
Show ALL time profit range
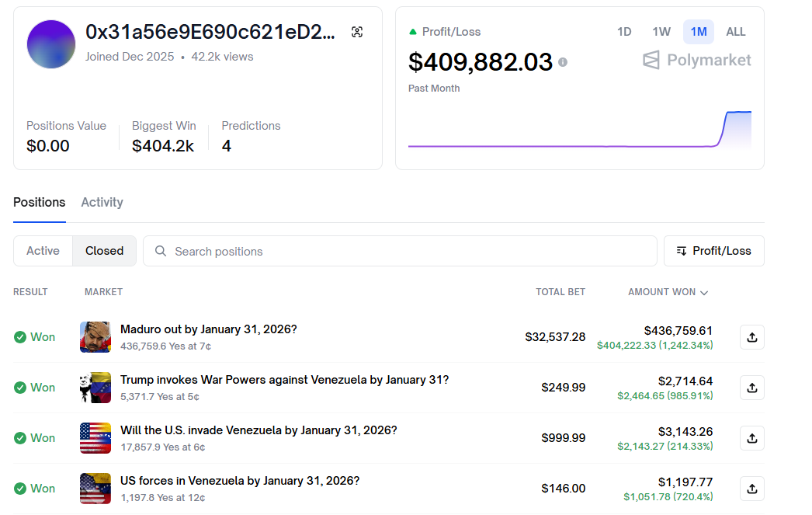pos(735,32)
